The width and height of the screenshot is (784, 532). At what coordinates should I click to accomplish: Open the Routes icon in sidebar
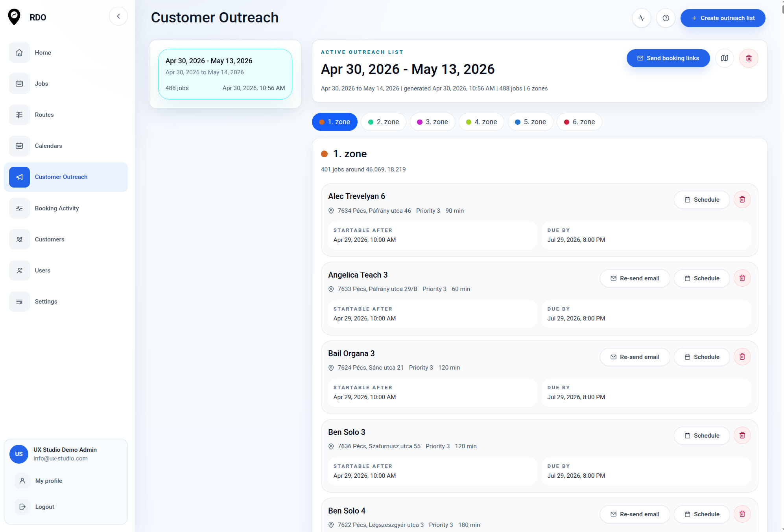tap(19, 115)
